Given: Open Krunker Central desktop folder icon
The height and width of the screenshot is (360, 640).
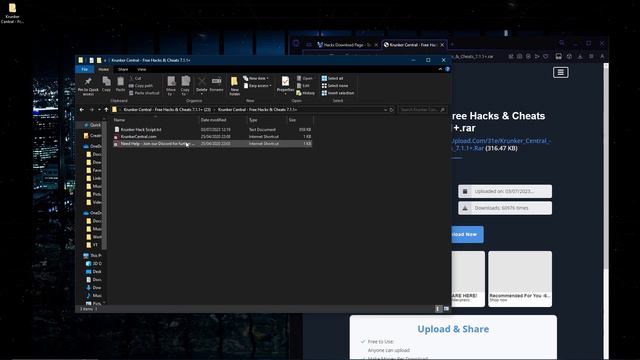Looking at the screenshot, I should 12,13.
